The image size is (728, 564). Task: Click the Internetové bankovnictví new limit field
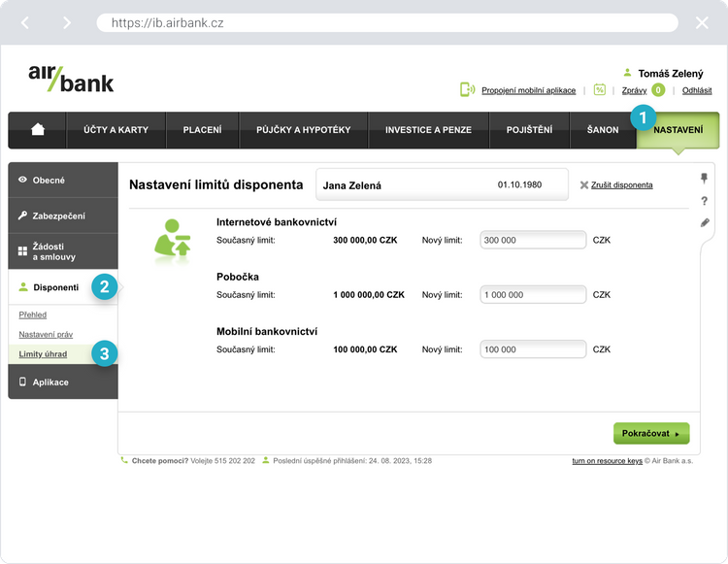pyautogui.click(x=533, y=241)
